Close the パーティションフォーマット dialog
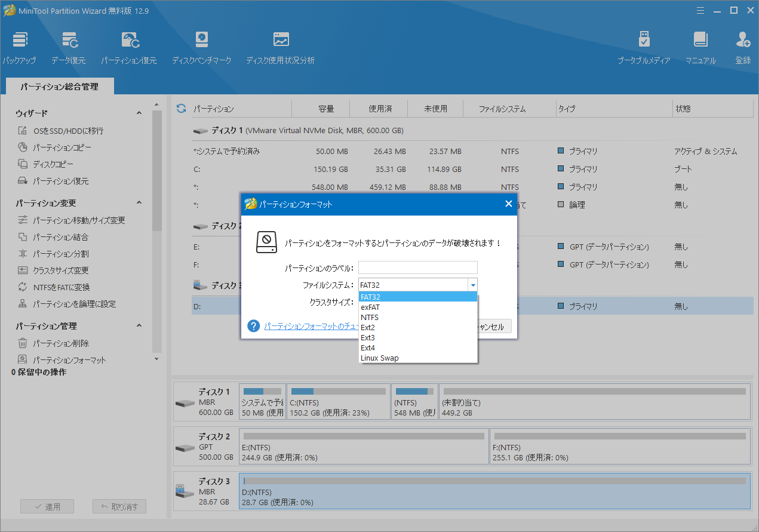 (x=508, y=204)
